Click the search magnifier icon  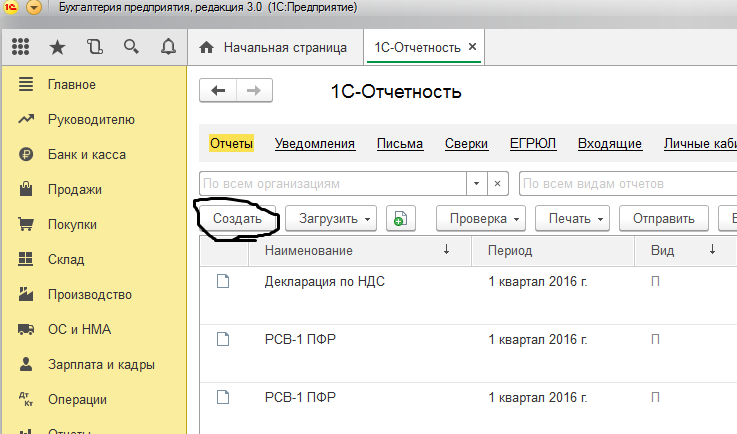pyautogui.click(x=131, y=47)
